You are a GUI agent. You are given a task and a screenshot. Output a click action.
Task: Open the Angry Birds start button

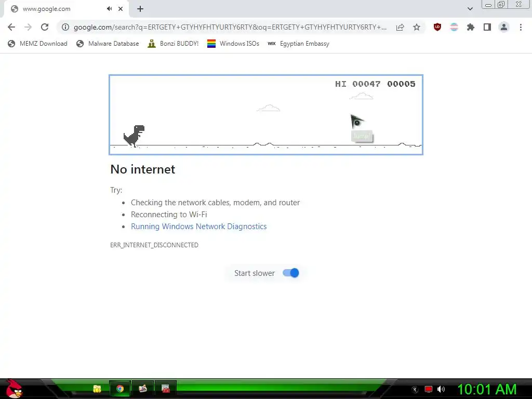coord(14,389)
